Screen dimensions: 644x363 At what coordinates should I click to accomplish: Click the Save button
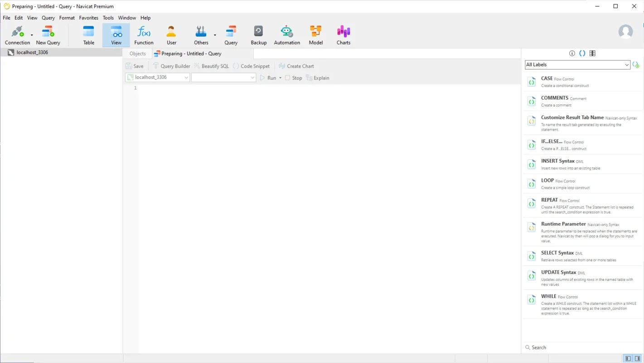coord(135,66)
